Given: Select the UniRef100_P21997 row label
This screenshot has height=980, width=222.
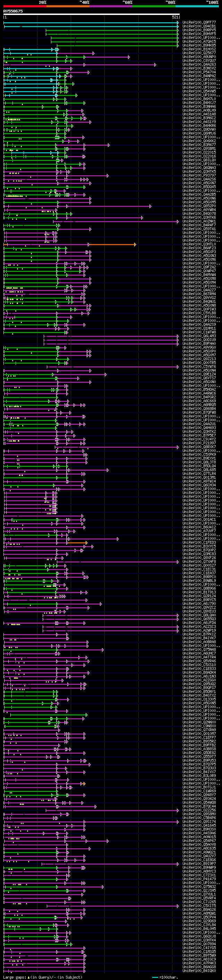Looking at the screenshot, I should click(x=199, y=443).
